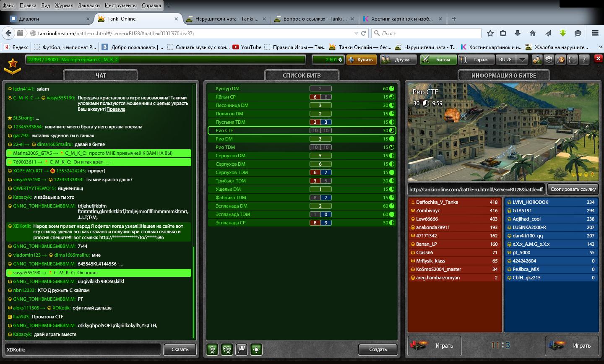Image resolution: width=604 pixels, height=364 pixels.
Task: Switch game to fullscreen mode
Action: 572,60
